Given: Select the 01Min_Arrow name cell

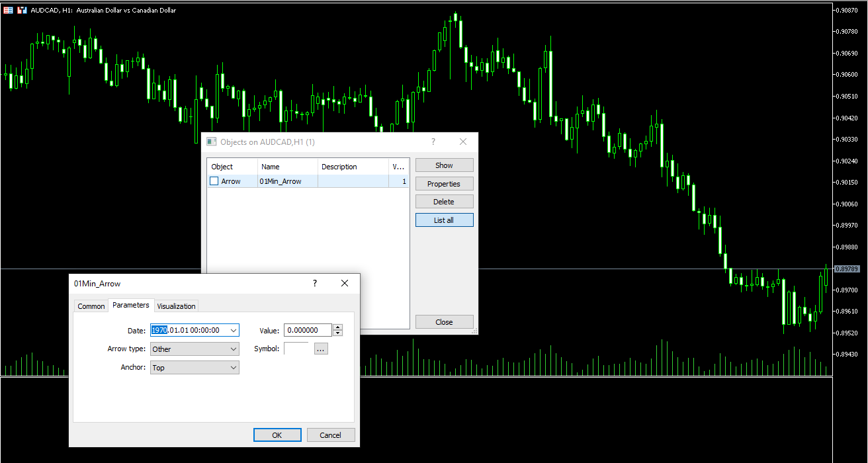Looking at the screenshot, I should click(x=288, y=181).
